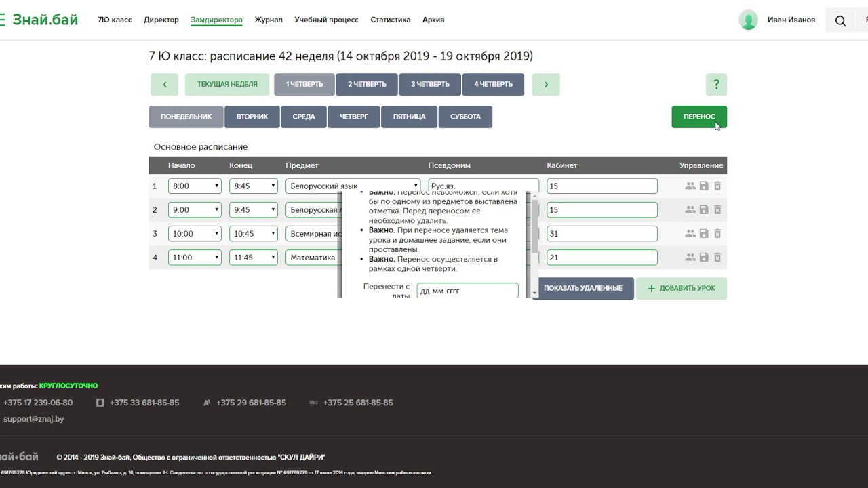Open the 7Ю класс menu
This screenshot has width=868, height=488.
[115, 20]
